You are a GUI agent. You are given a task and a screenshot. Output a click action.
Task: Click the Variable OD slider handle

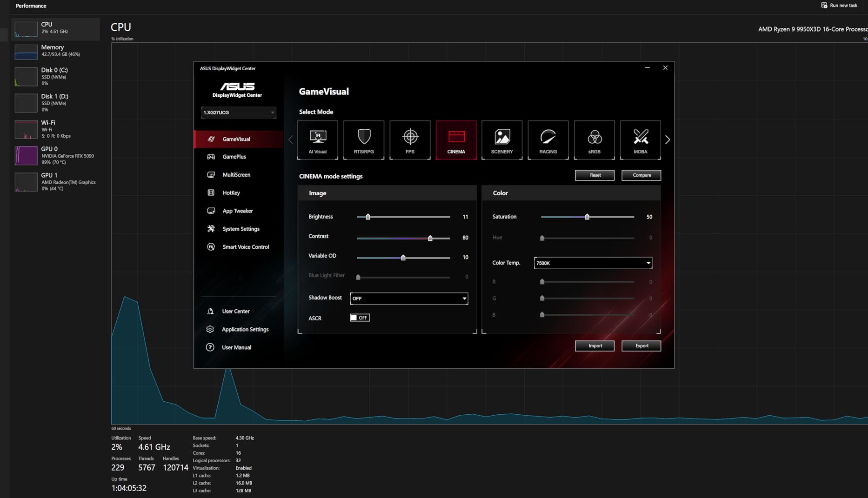coord(403,258)
